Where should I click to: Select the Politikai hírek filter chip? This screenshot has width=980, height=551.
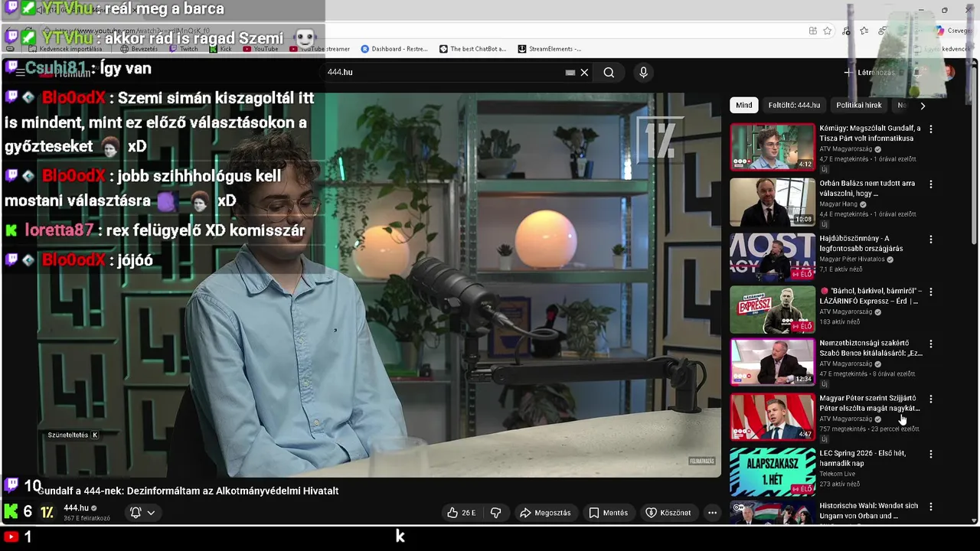click(859, 105)
